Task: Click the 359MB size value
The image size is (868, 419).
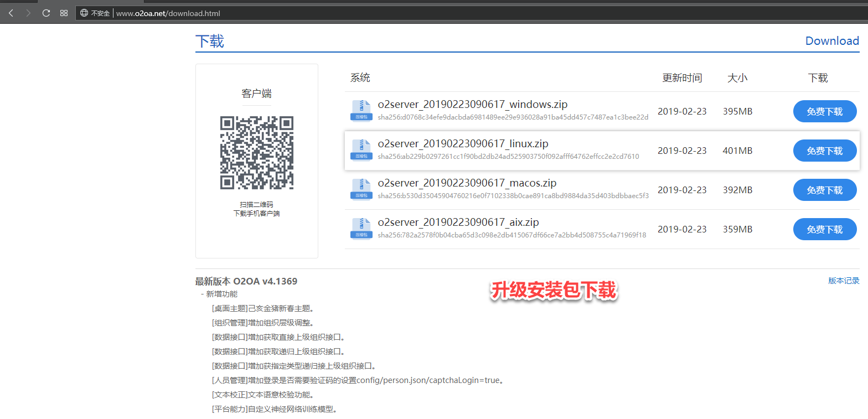Action: pyautogui.click(x=737, y=229)
